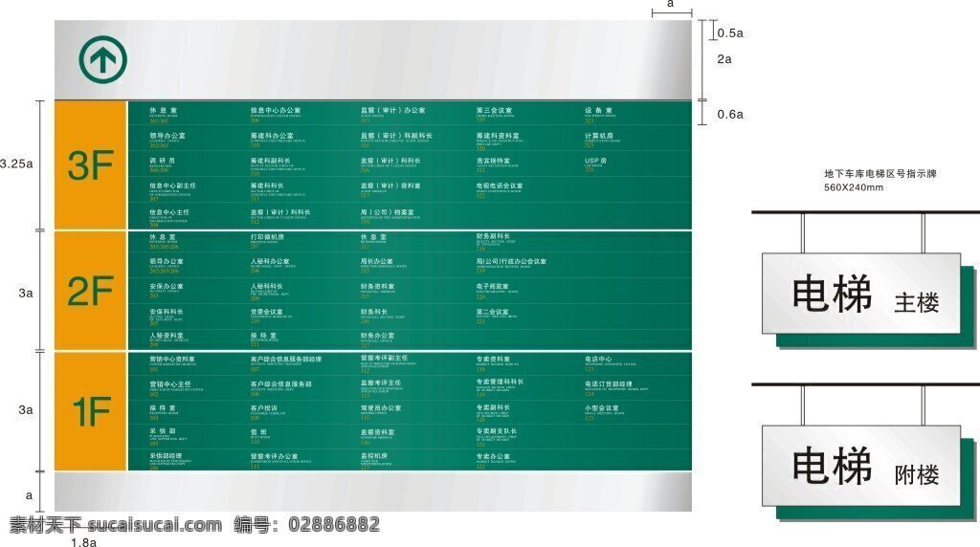The image size is (980, 547).
Task: Click 监察（审计）资料室 entry
Action: coord(390,186)
